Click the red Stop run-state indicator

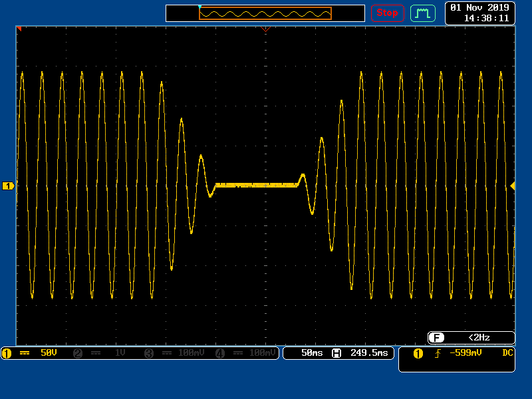(387, 13)
